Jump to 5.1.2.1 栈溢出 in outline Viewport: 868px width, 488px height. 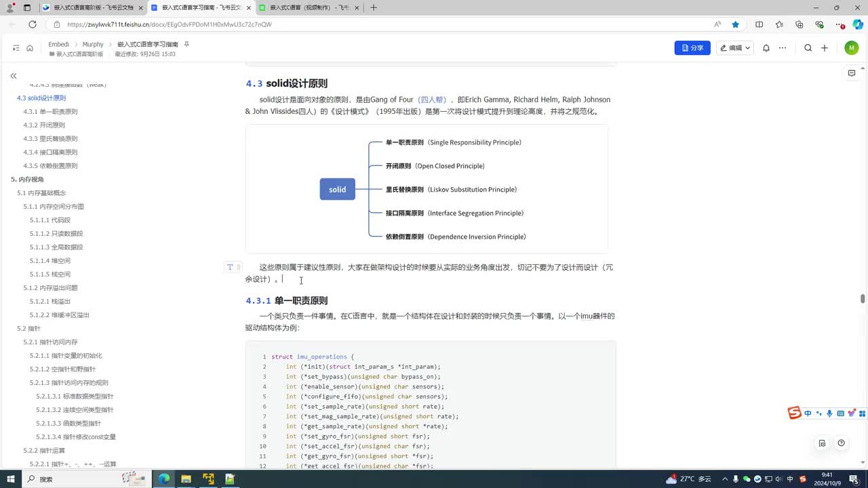(50, 302)
